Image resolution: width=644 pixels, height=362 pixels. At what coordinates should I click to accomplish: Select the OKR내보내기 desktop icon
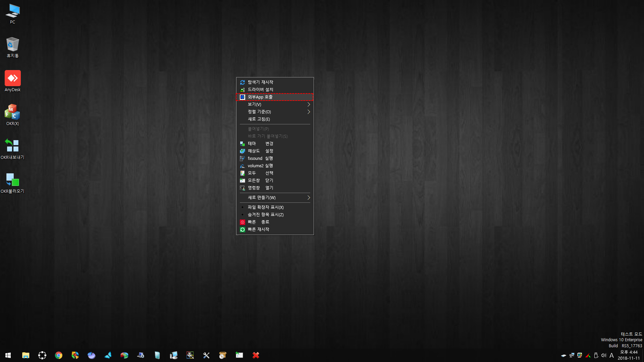click(x=12, y=149)
